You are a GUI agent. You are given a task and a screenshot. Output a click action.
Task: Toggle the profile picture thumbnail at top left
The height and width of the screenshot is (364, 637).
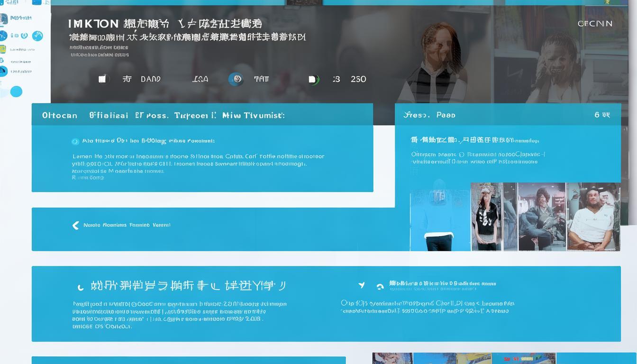coord(4,18)
